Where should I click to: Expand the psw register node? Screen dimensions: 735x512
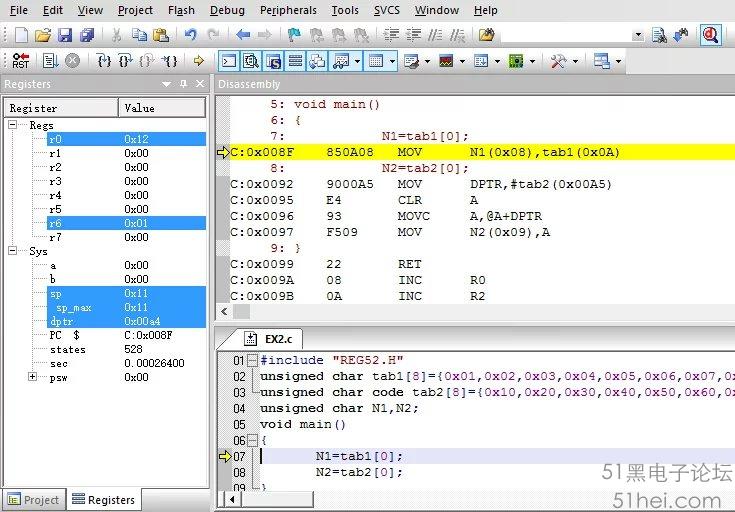coord(34,377)
